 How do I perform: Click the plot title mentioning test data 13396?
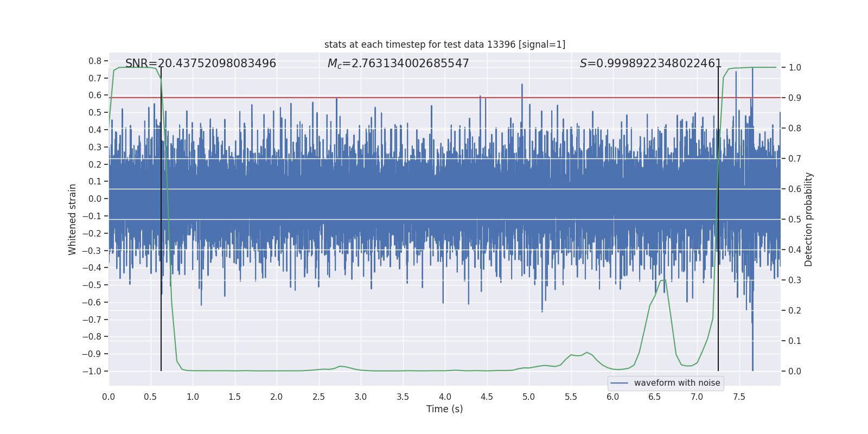pyautogui.click(x=444, y=44)
